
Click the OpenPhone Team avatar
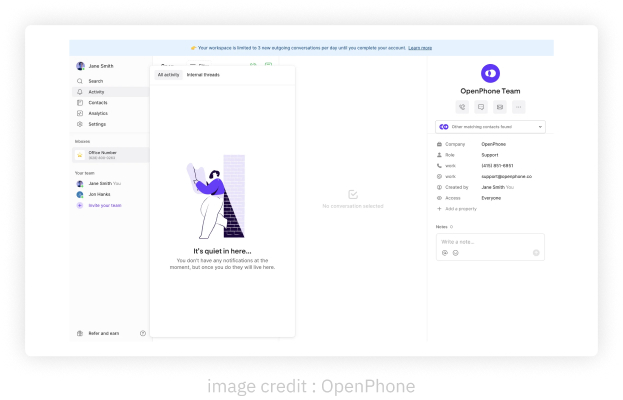coord(490,73)
